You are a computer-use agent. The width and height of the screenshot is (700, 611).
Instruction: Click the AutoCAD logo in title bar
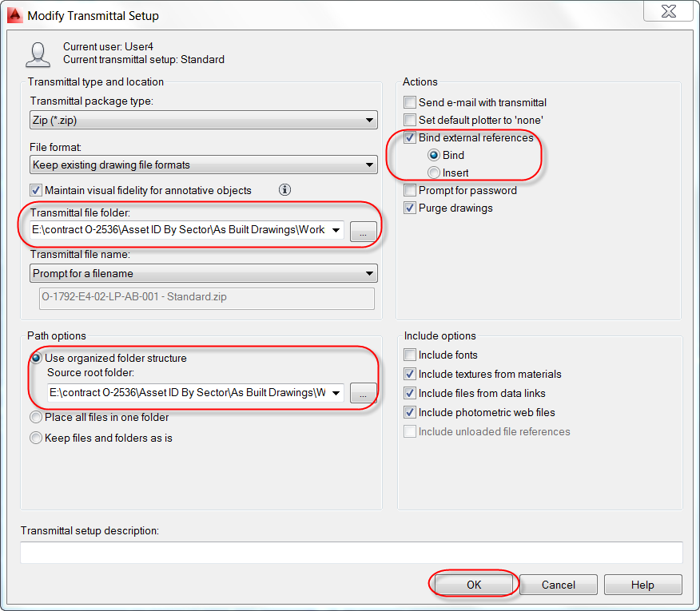pyautogui.click(x=14, y=14)
